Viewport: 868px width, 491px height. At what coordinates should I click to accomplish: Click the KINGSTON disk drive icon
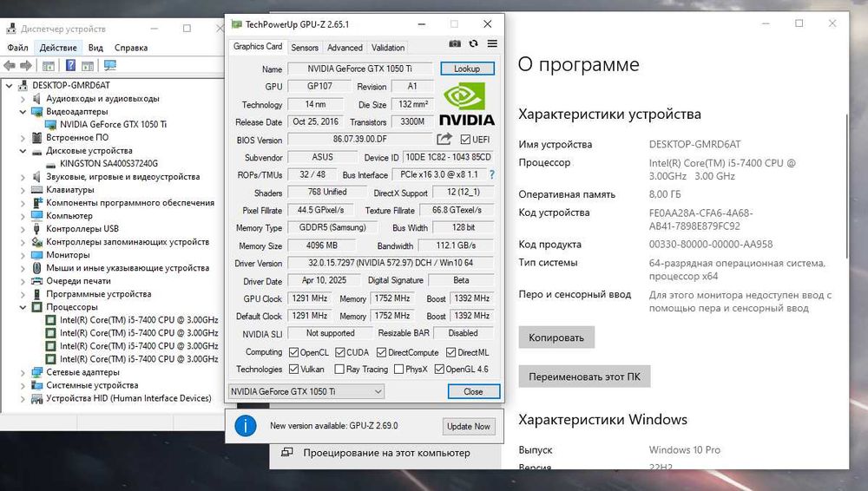50,164
